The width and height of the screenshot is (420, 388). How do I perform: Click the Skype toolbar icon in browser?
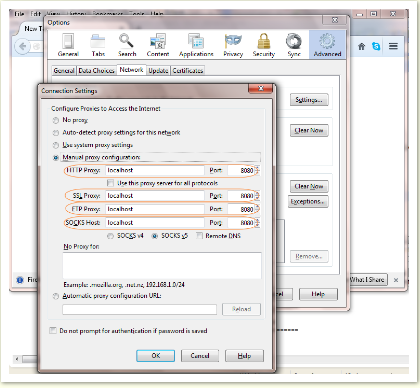click(376, 46)
